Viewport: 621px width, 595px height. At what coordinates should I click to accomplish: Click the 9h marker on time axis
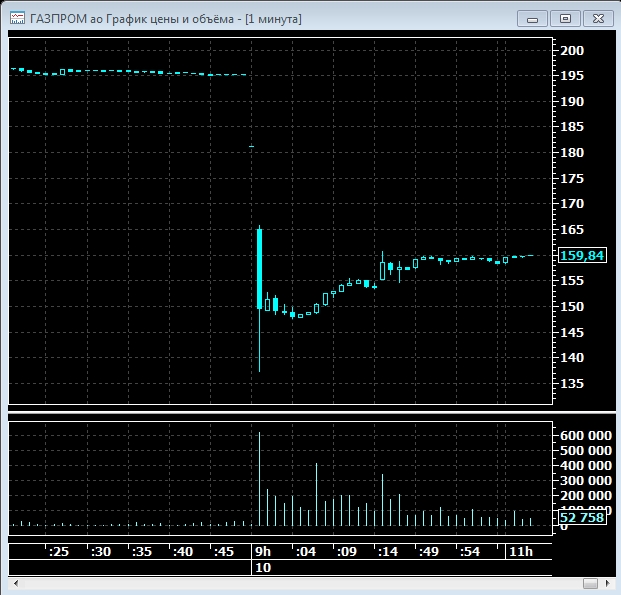coord(262,551)
